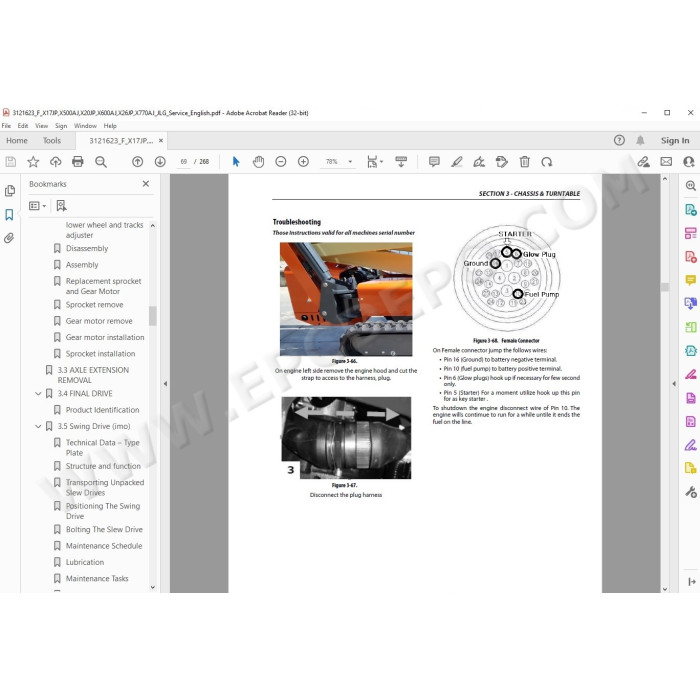The width and height of the screenshot is (700, 700).
Task: Open the Maintenance Schedule bookmark
Action: click(x=104, y=546)
